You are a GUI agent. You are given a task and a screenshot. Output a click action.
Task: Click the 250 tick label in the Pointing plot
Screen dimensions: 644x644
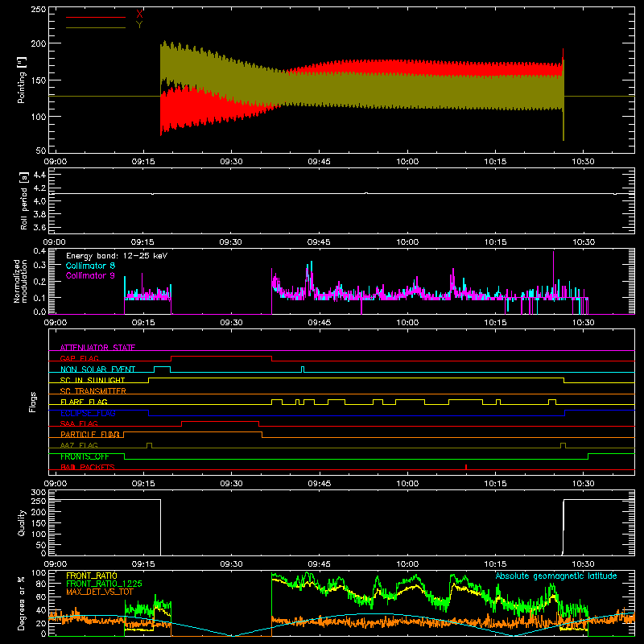pos(39,10)
